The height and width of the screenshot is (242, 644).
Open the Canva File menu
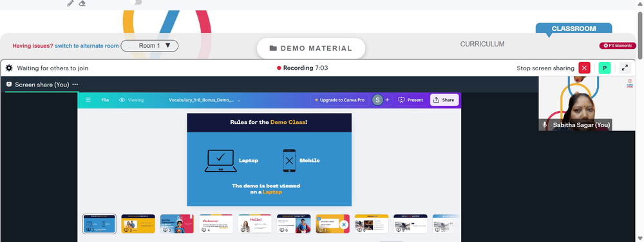[x=105, y=100]
